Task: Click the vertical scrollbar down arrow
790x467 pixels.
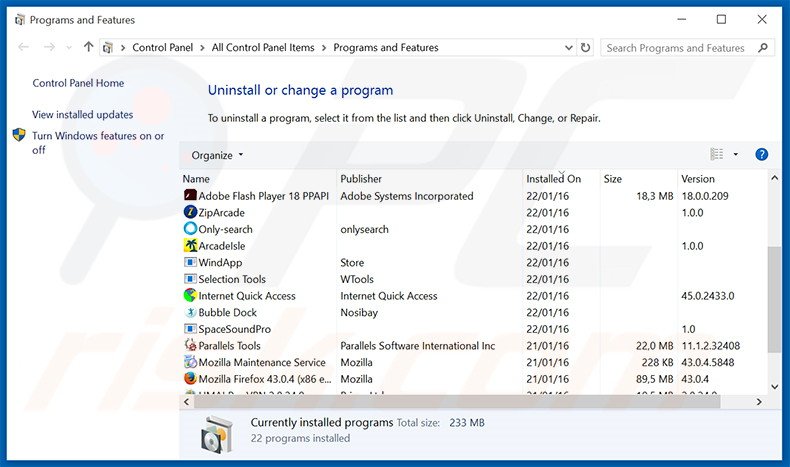Action: pos(774,387)
